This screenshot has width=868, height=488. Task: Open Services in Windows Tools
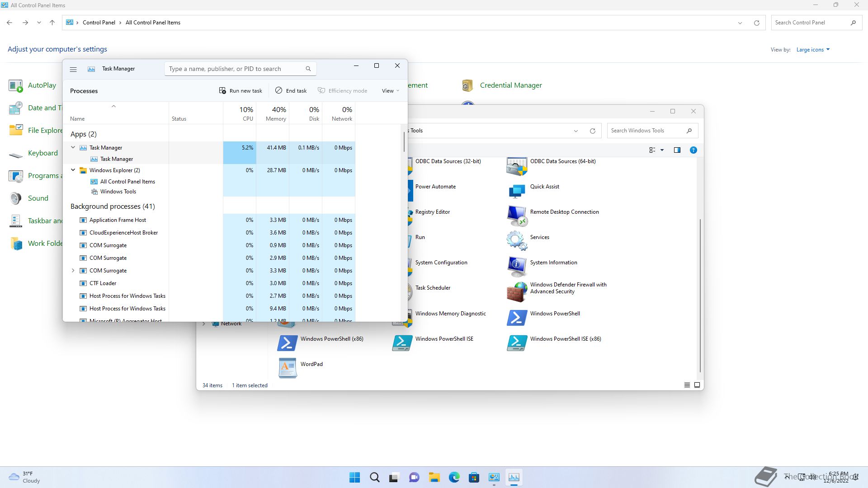(x=528, y=241)
